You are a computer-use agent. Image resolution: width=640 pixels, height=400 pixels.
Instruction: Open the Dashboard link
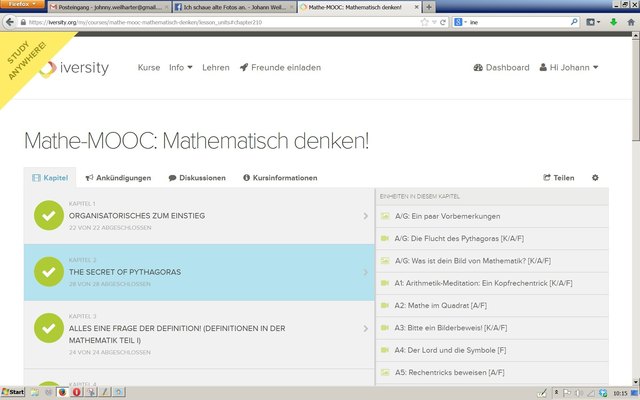tap(501, 67)
